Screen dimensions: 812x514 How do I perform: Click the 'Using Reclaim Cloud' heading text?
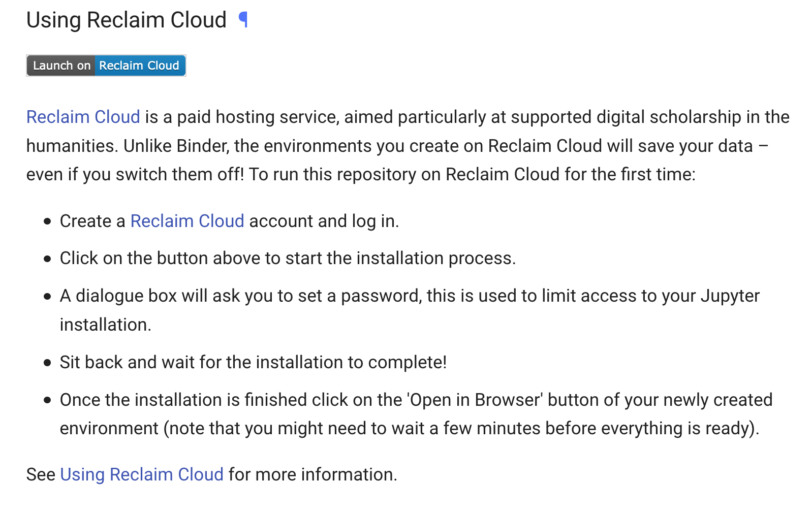126,20
